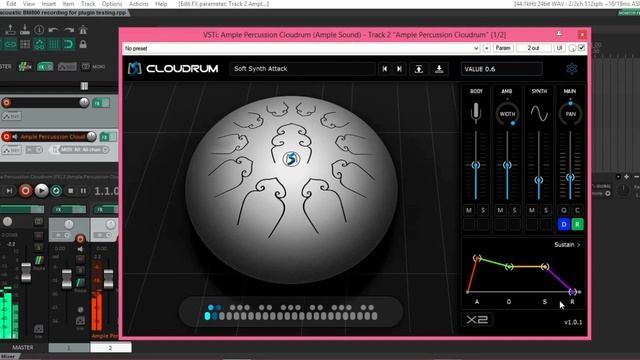640x360 pixels.
Task: Click the Param button
Action: tap(503, 48)
